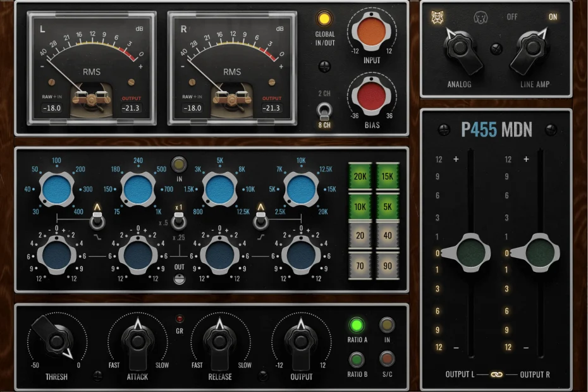Toggle the yellow Global In/Out light
This screenshot has height=392, width=588.
click(324, 18)
